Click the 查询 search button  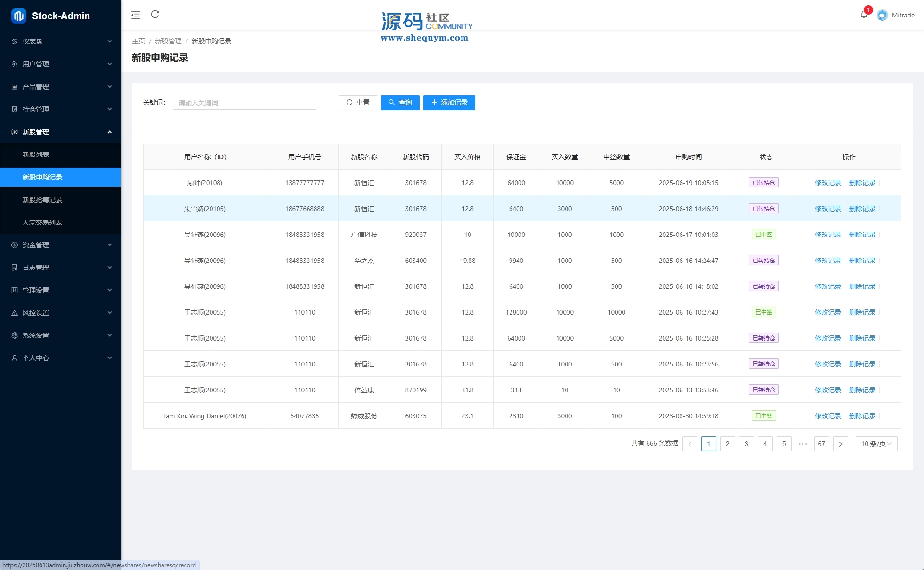400,102
